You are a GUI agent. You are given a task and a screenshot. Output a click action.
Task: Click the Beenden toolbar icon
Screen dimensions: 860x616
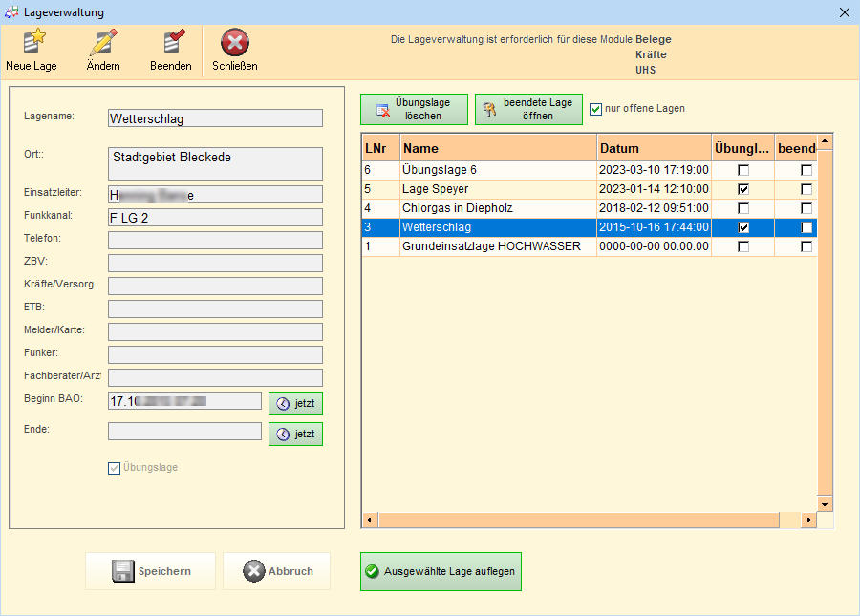(x=171, y=44)
